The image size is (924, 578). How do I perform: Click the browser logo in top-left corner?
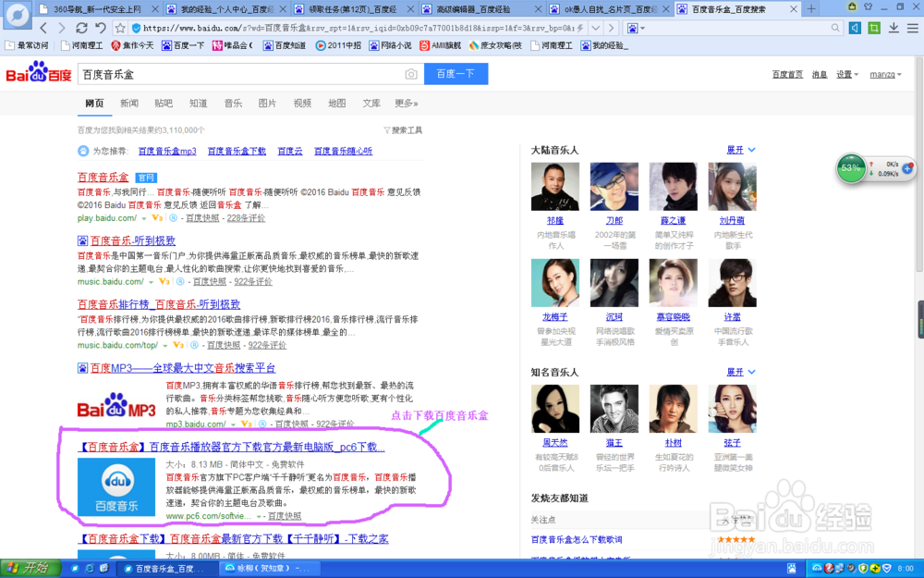click(17, 16)
